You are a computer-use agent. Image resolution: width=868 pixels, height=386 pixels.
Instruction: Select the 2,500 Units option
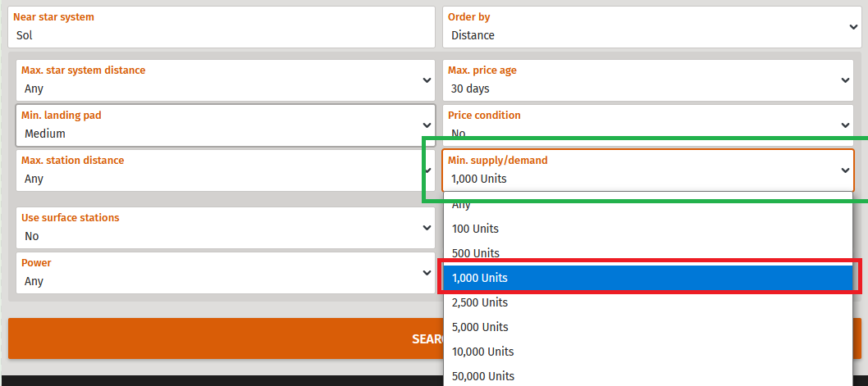(x=647, y=302)
